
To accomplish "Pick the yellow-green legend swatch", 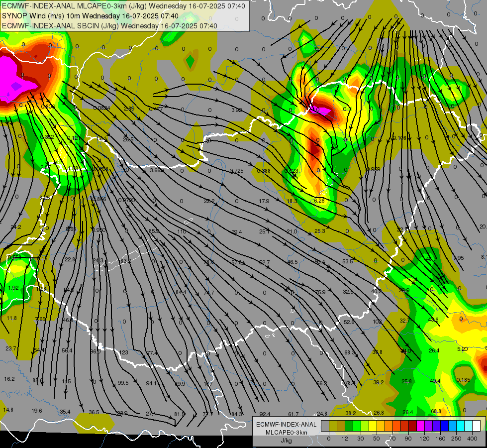I will pos(365,426).
